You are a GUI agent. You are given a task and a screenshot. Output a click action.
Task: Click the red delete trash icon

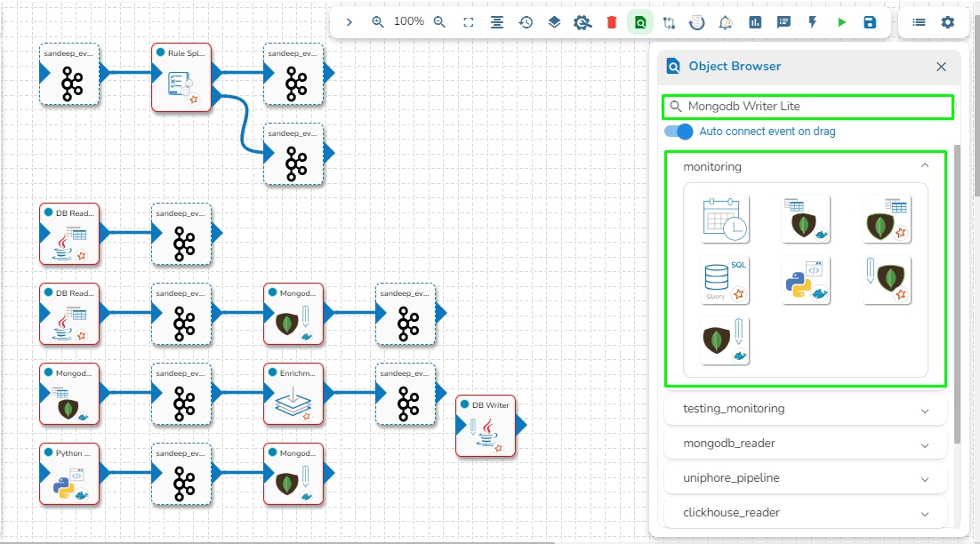(611, 22)
